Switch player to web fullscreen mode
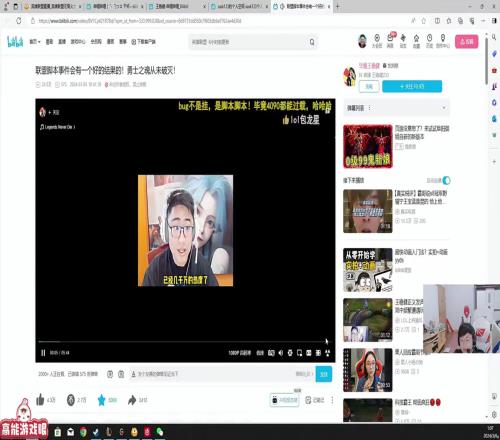The height and width of the screenshot is (440, 500). (x=318, y=353)
